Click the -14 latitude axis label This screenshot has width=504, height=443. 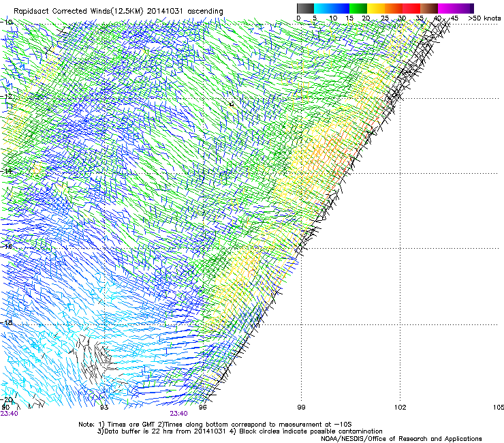pos(7,171)
